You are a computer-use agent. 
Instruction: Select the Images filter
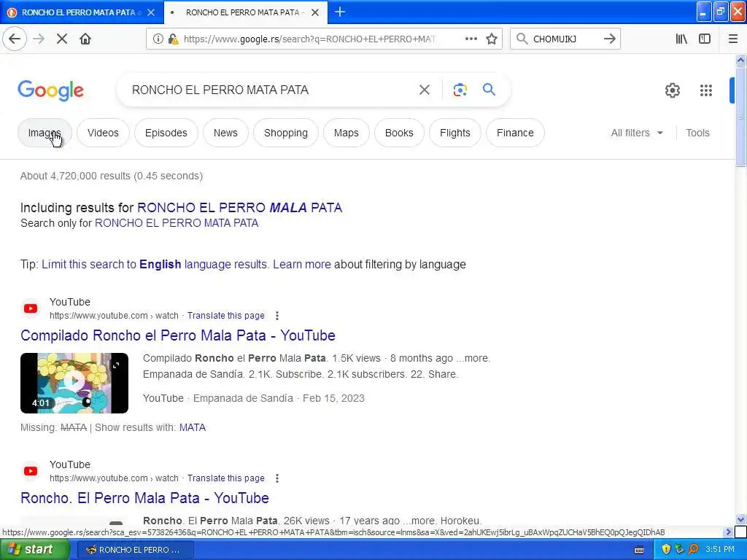tap(44, 133)
